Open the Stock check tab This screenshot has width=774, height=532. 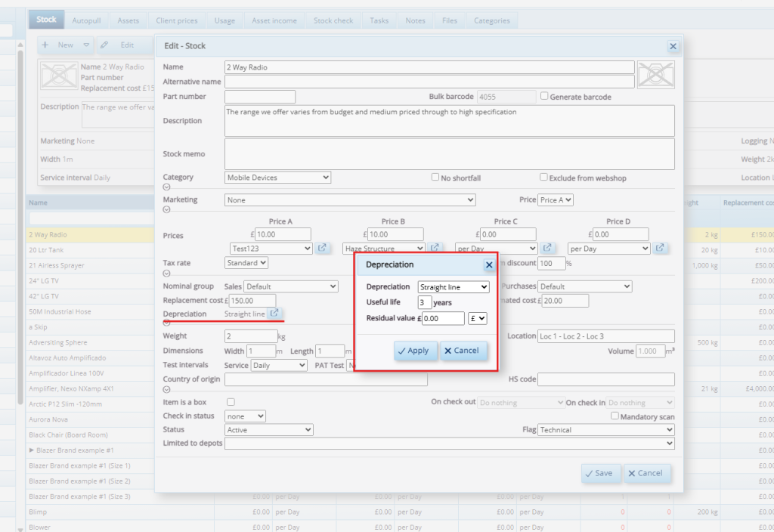(333, 20)
